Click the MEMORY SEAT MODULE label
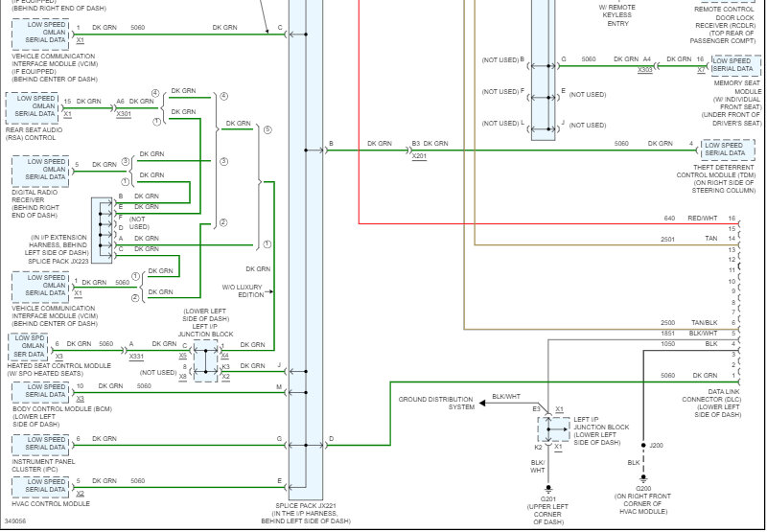The width and height of the screenshot is (767, 532). coord(737,87)
